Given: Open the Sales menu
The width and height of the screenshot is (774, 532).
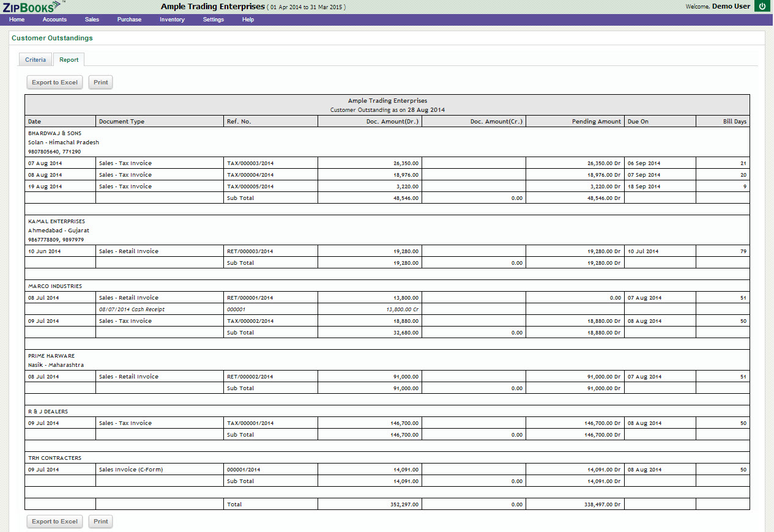Looking at the screenshot, I should [x=92, y=20].
